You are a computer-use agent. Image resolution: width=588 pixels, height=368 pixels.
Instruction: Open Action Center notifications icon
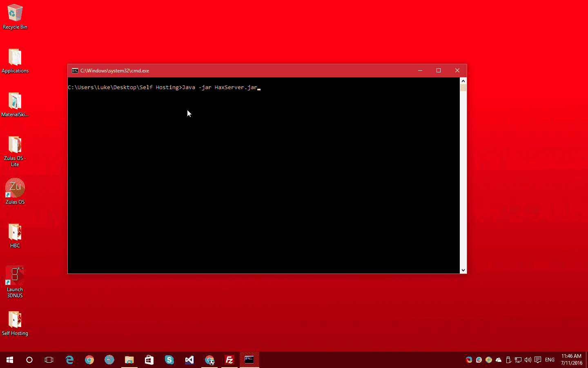538,360
